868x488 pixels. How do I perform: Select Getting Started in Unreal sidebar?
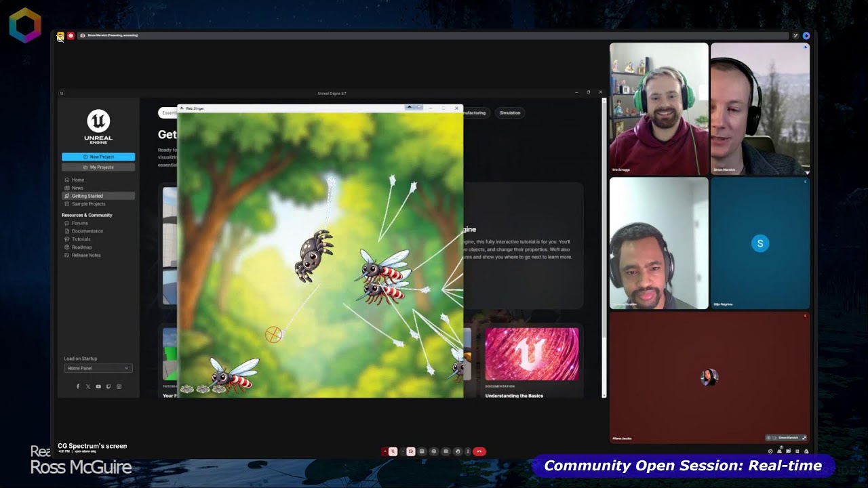point(98,196)
